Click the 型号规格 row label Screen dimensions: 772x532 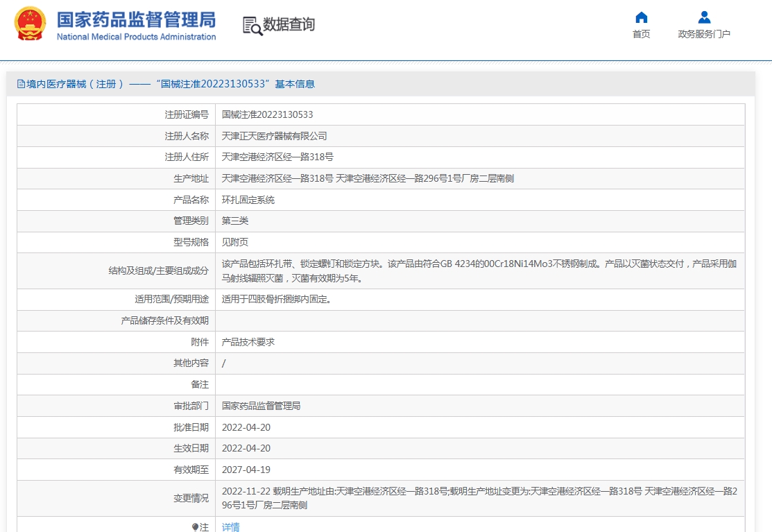191,242
